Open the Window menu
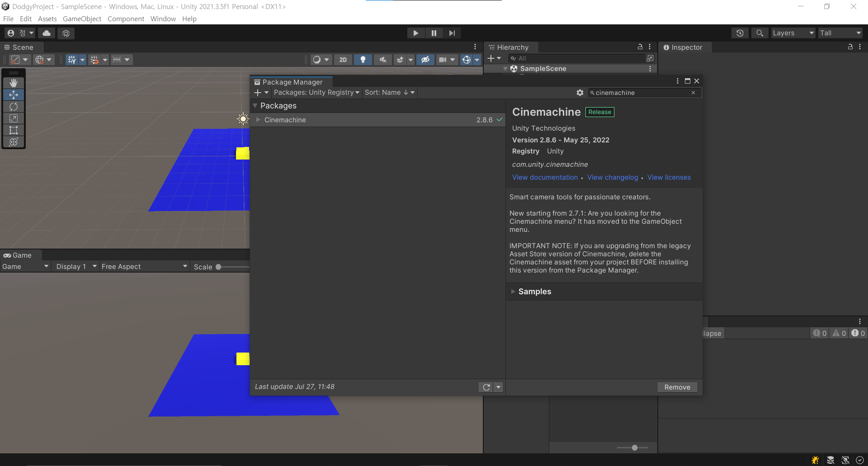The width and height of the screenshot is (868, 466). [x=163, y=19]
